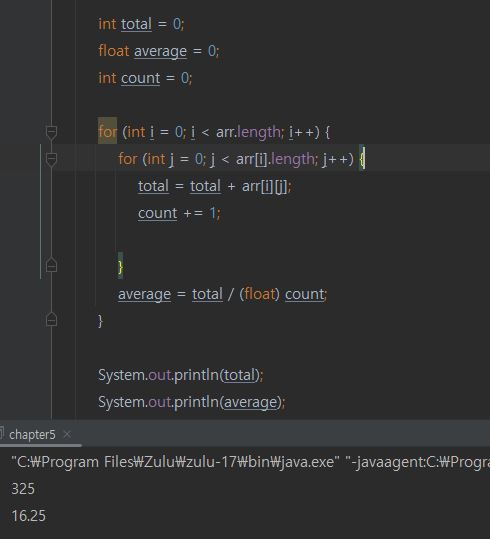This screenshot has width=490, height=539.
Task: Click the yellow closing brace of inner loop
Action: (120, 266)
